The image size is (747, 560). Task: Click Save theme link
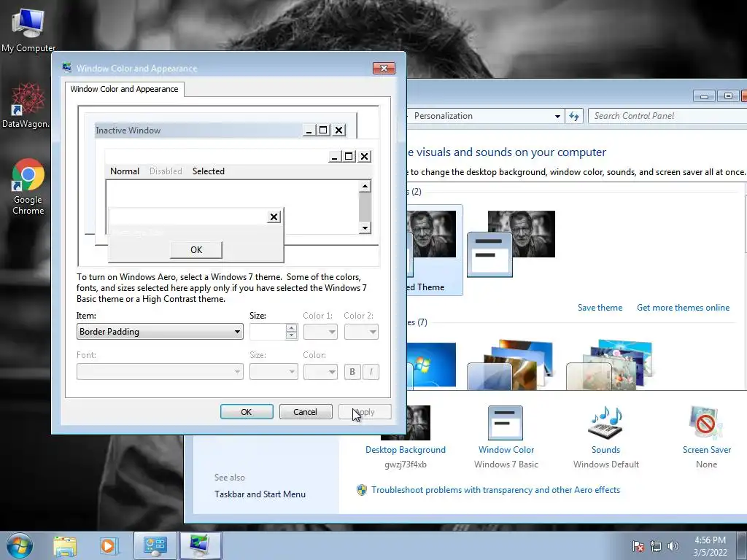click(600, 308)
